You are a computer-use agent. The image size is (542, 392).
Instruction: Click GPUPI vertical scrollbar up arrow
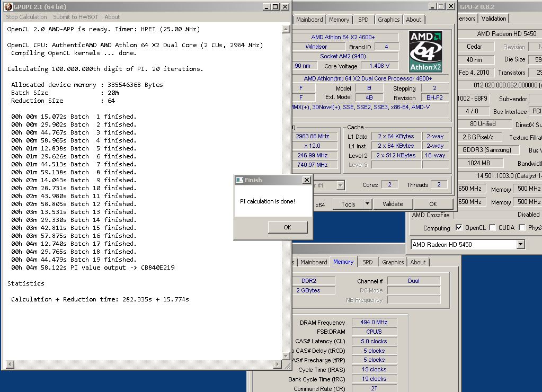click(286, 29)
